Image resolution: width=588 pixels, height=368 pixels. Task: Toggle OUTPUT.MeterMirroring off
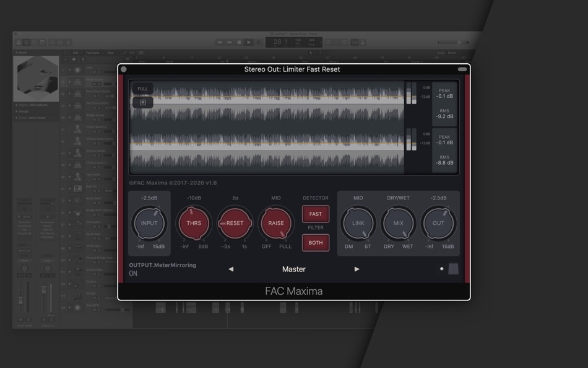132,273
